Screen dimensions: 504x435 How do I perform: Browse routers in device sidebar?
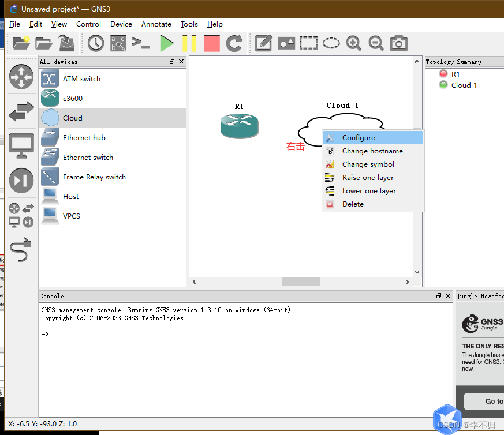[x=21, y=77]
